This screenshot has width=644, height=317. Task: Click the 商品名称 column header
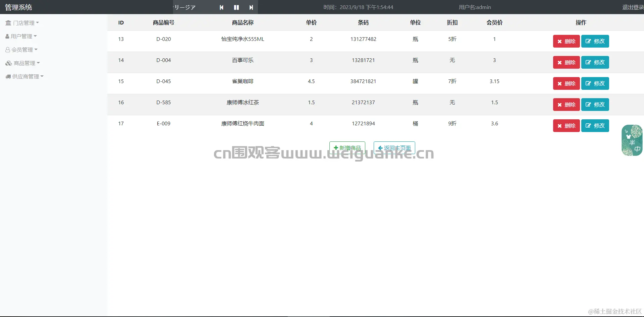[243, 22]
